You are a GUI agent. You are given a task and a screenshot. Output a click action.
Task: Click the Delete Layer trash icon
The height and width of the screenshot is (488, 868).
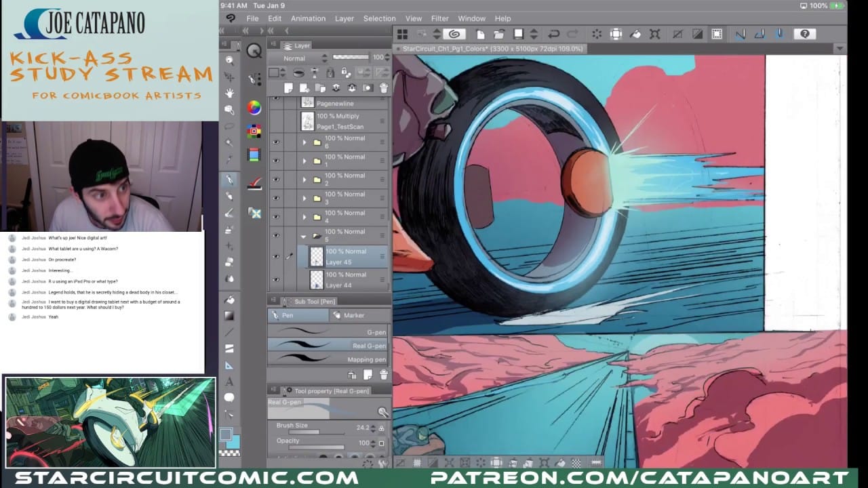coord(384,88)
